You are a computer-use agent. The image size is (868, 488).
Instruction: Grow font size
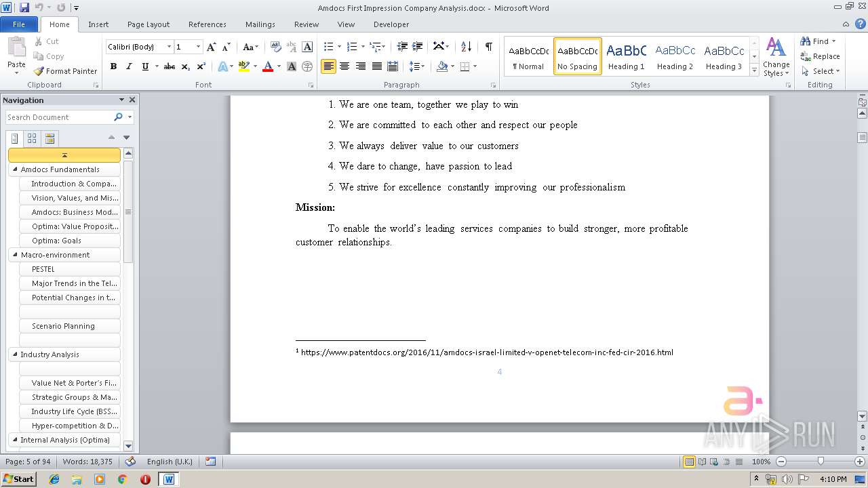click(x=212, y=47)
